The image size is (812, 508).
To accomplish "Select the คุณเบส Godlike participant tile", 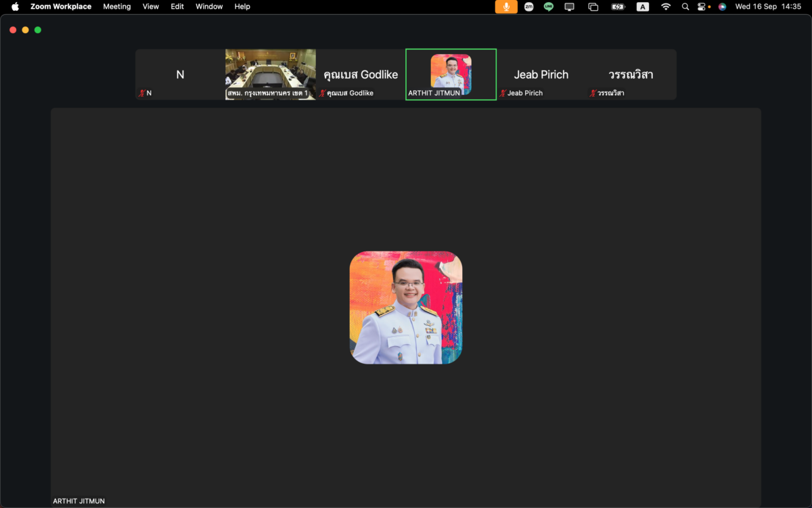I will click(361, 75).
